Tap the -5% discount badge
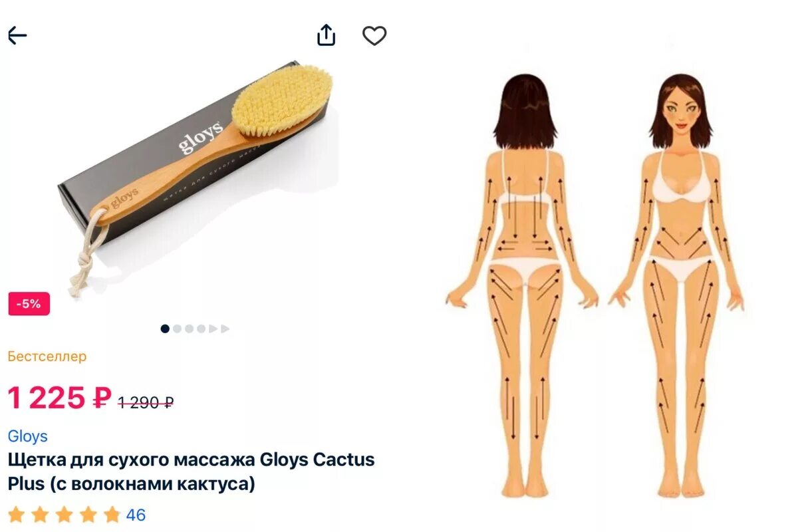 coord(29,304)
